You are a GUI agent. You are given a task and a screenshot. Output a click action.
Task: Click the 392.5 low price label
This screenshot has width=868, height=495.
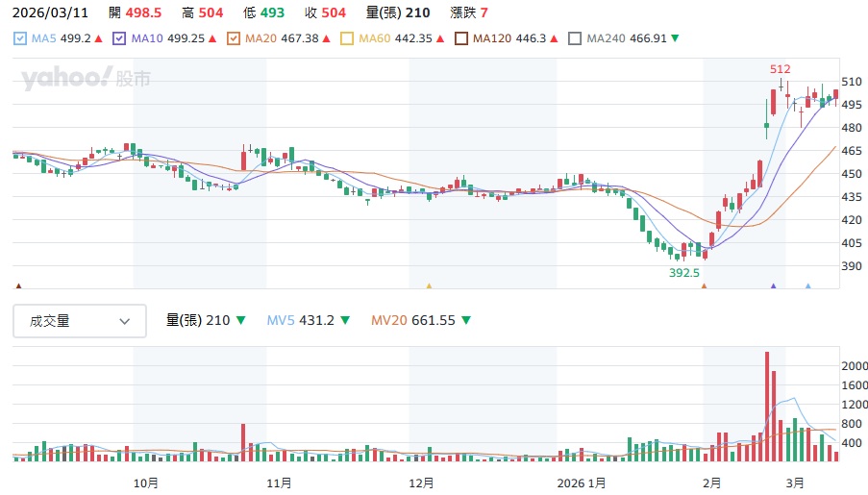point(686,272)
